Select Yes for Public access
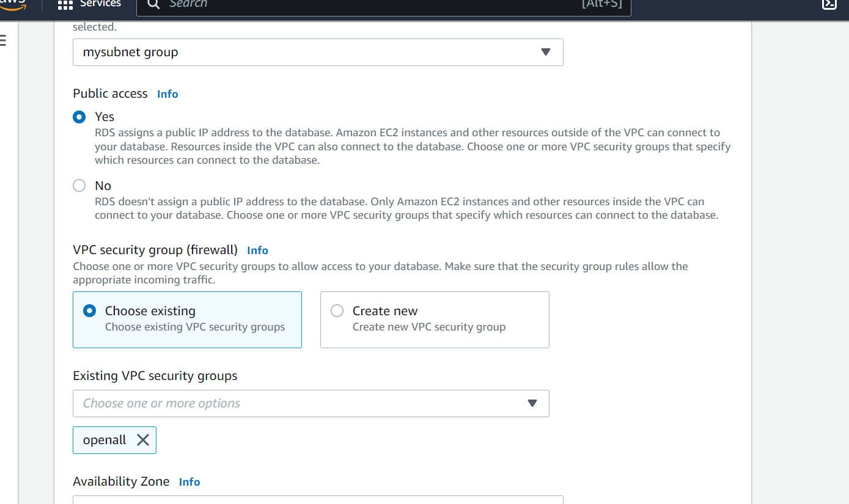This screenshot has height=504, width=849. tap(79, 117)
